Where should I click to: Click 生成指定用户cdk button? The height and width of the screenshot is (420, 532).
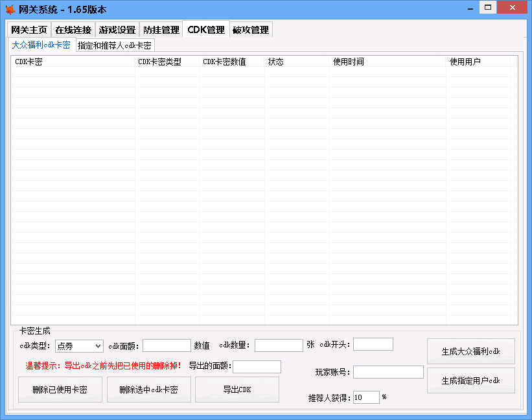coord(471,380)
